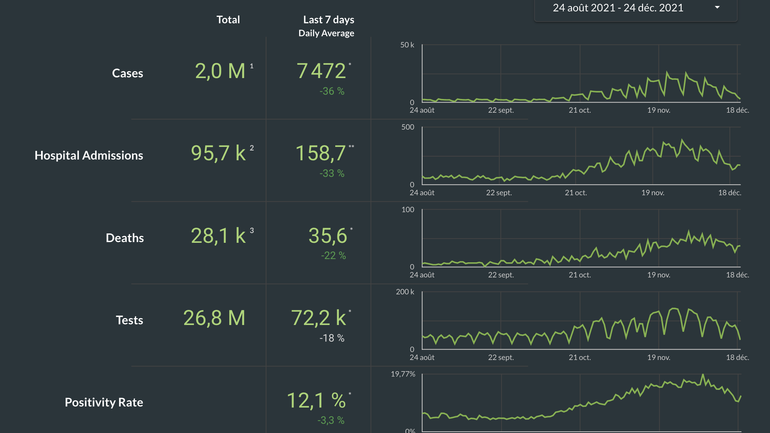Click the -36 % cases change indicator

332,91
